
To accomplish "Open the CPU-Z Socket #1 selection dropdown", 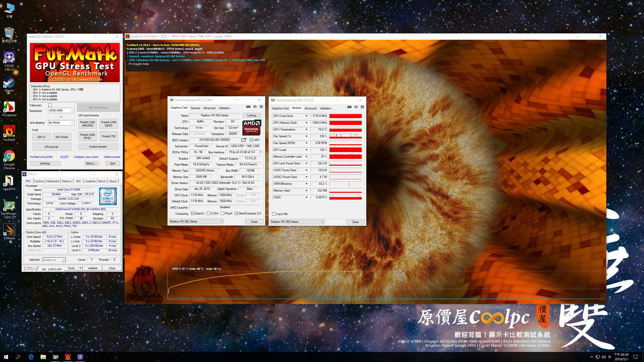I will [54, 260].
